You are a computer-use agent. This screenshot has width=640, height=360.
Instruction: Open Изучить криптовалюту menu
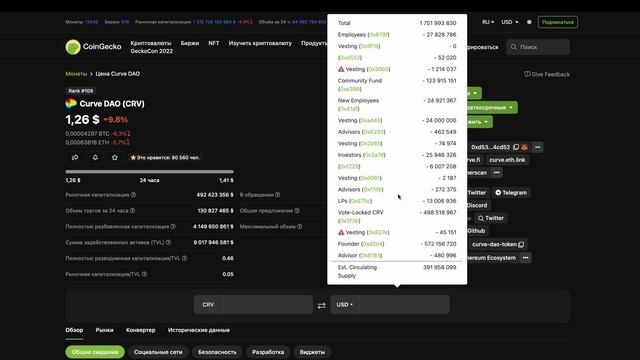pyautogui.click(x=260, y=43)
